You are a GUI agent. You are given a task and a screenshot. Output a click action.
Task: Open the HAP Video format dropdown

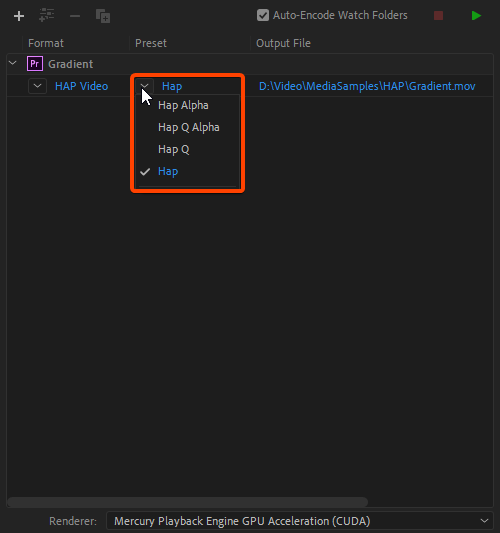tap(37, 86)
